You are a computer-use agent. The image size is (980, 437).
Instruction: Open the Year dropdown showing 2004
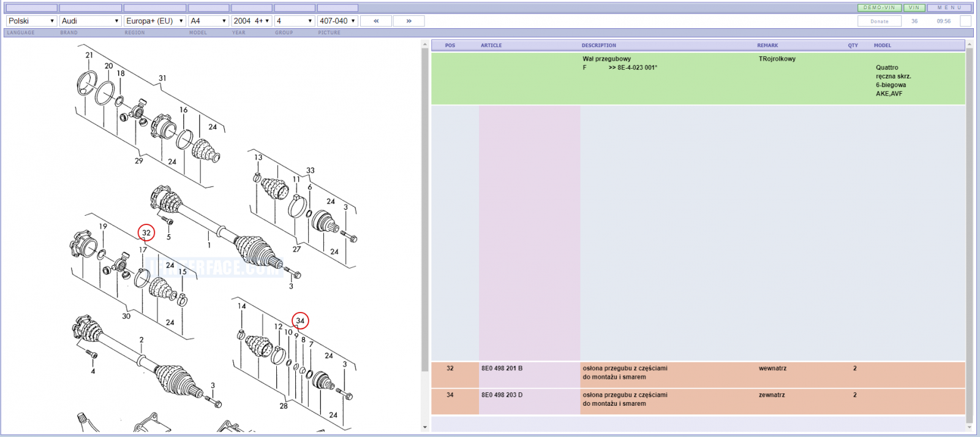tap(251, 21)
